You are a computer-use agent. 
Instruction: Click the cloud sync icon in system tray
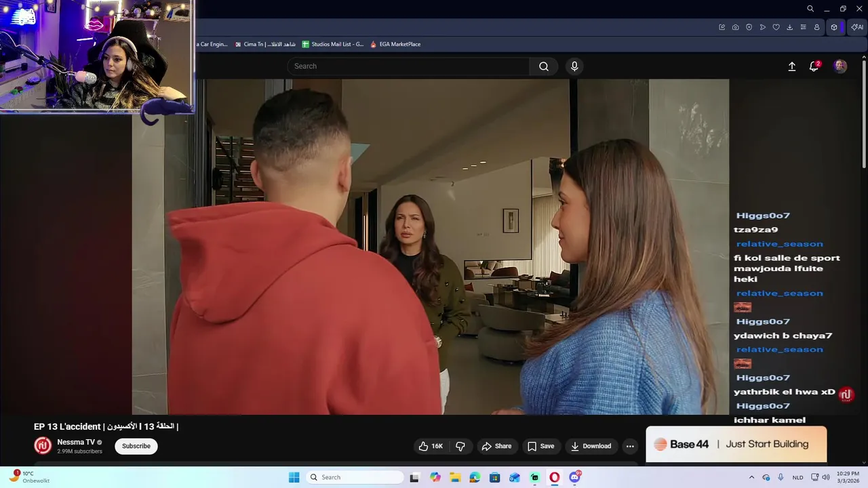click(x=766, y=477)
